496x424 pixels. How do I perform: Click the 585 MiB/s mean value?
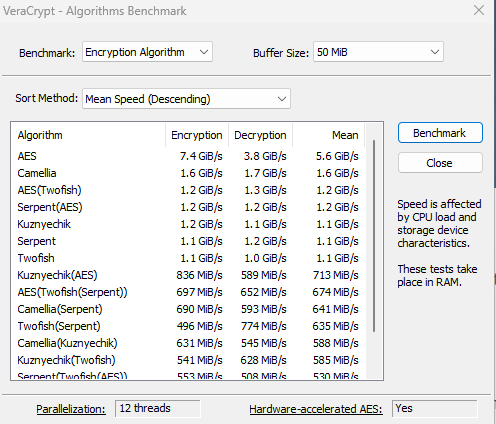point(336,360)
